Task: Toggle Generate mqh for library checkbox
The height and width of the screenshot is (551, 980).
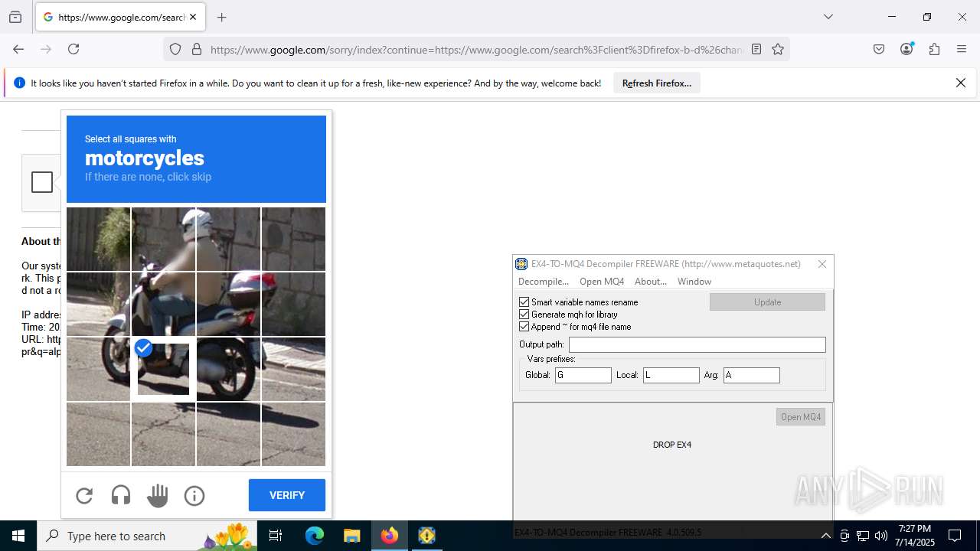Action: click(x=524, y=315)
